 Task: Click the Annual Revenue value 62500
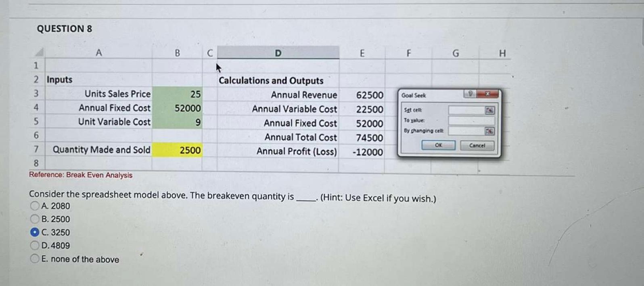(x=370, y=95)
